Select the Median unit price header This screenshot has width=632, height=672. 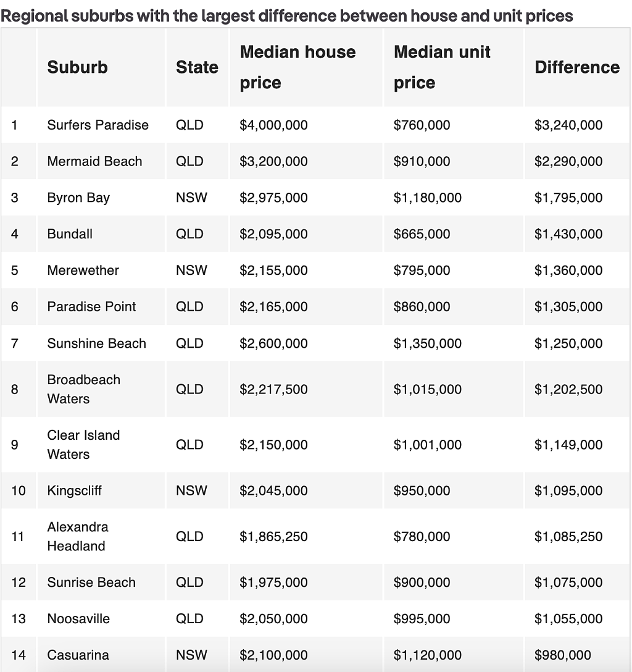[x=442, y=67]
